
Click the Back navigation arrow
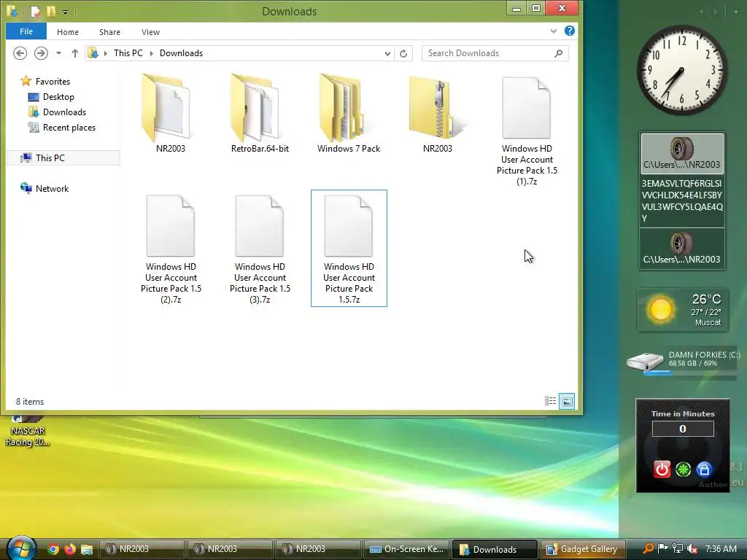(20, 52)
